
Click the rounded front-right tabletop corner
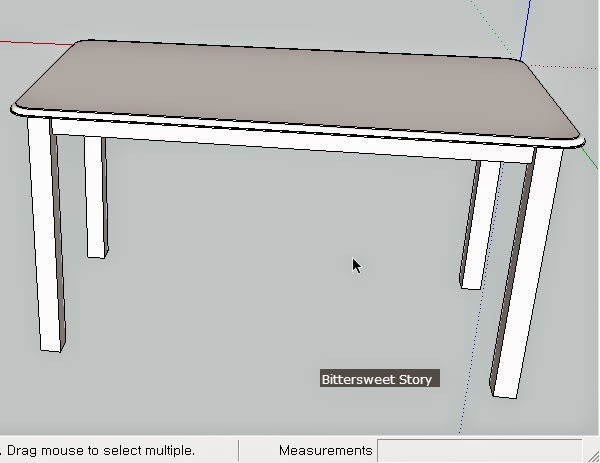point(577,141)
